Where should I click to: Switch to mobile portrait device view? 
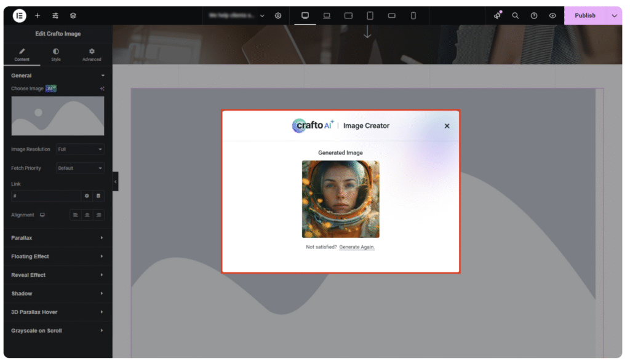click(x=413, y=15)
